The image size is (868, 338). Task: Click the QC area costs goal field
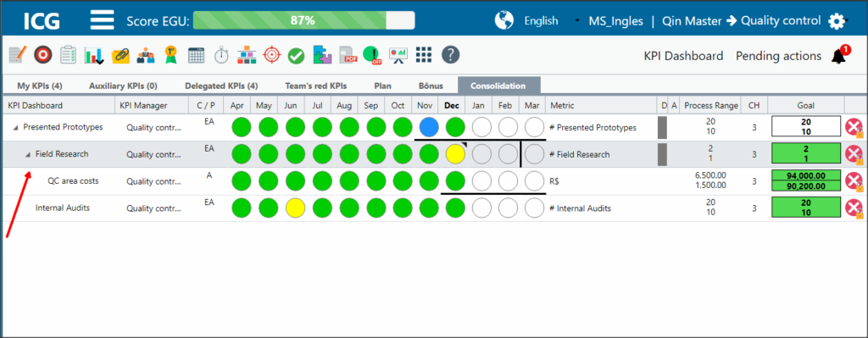tap(805, 181)
